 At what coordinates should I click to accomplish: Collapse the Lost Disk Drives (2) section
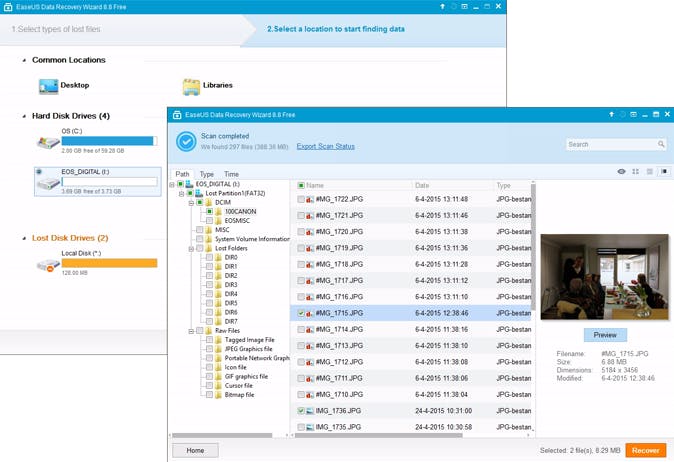click(24, 239)
